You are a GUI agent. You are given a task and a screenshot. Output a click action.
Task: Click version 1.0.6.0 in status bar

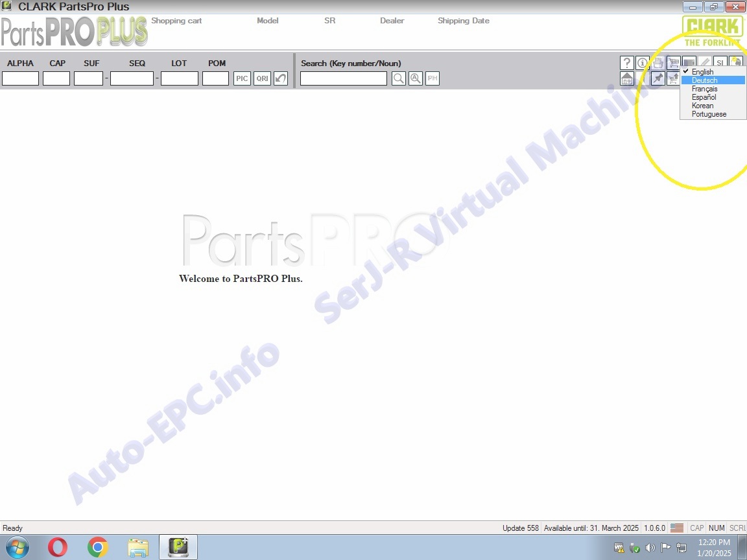coord(654,528)
